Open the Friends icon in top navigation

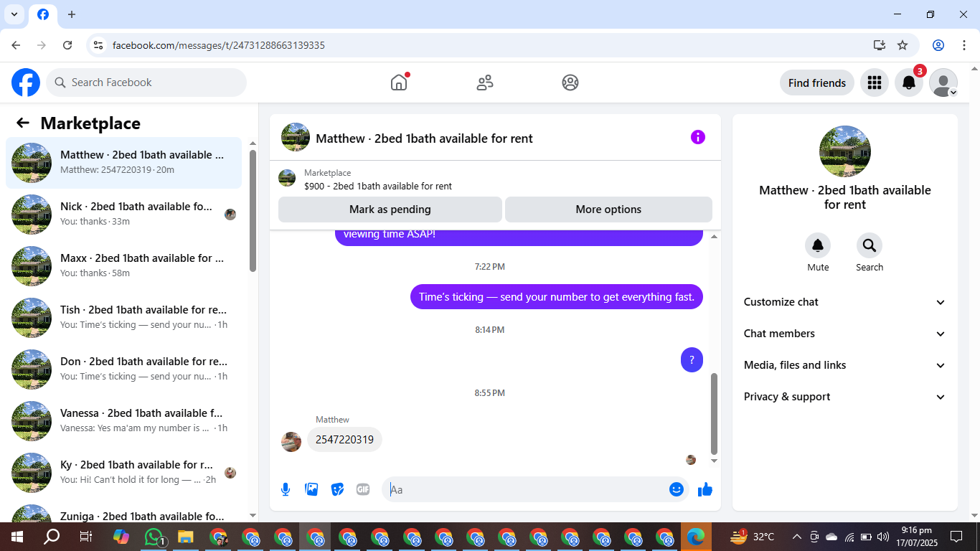pyautogui.click(x=485, y=83)
